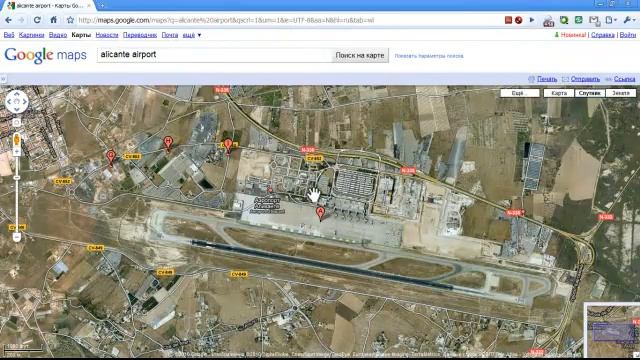Click map marker H
This screenshot has width=640, height=360.
(168, 144)
